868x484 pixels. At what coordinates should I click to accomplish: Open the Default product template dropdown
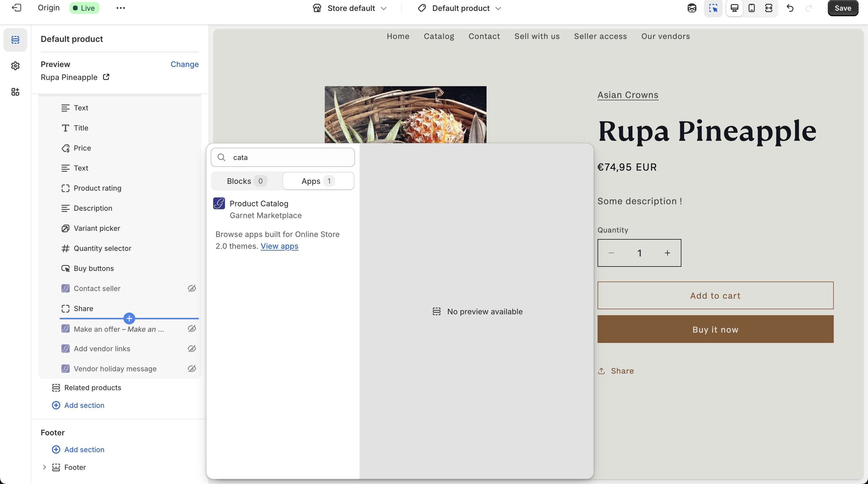(x=459, y=8)
